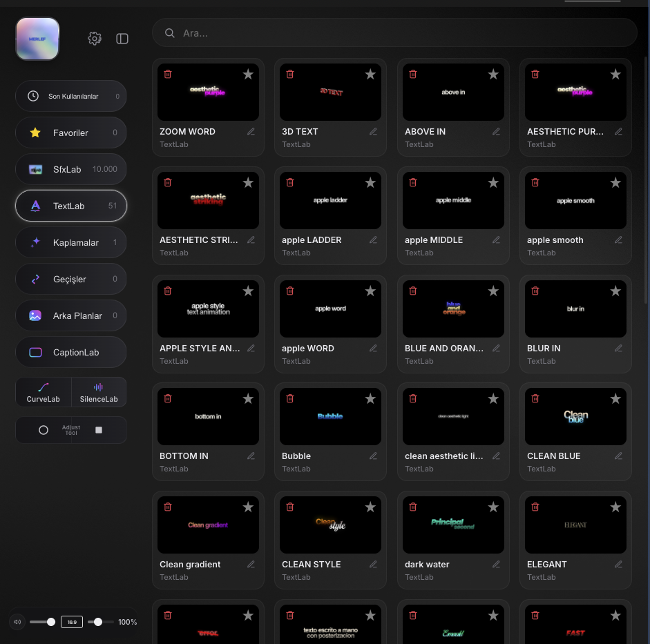Open Favoriler list

(71, 133)
